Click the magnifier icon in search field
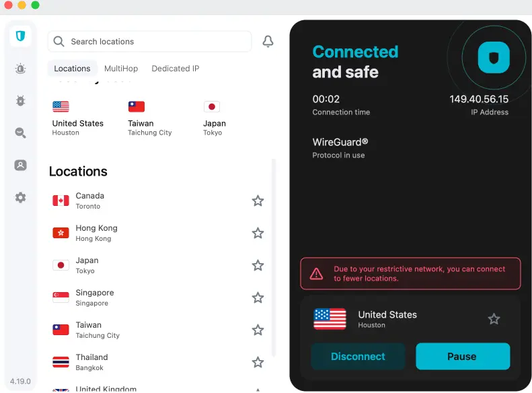The width and height of the screenshot is (532, 393). 59,42
